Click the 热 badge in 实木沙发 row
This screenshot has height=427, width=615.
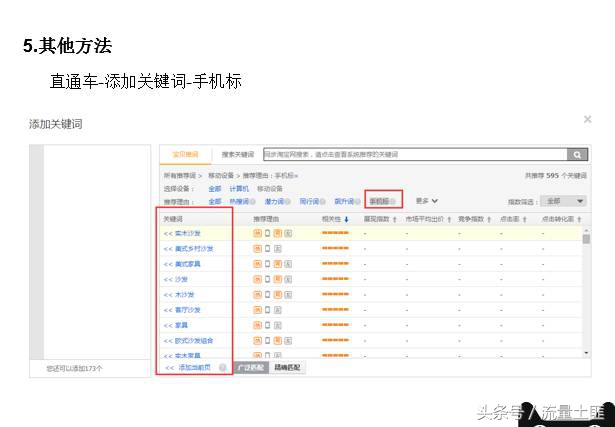[257, 233]
